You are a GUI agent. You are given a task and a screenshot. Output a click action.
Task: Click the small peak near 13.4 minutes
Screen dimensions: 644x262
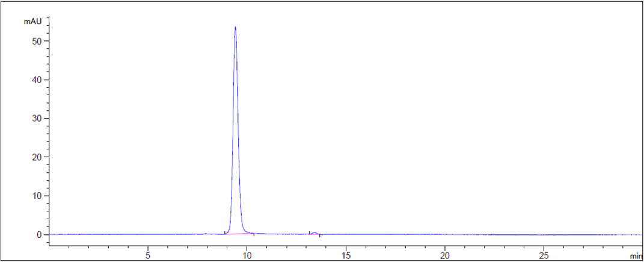pyautogui.click(x=314, y=232)
